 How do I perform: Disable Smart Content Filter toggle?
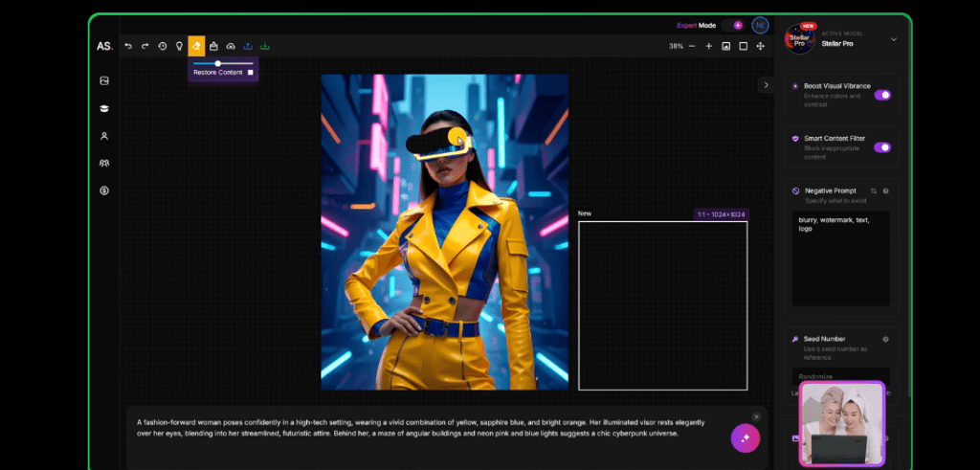(x=882, y=147)
